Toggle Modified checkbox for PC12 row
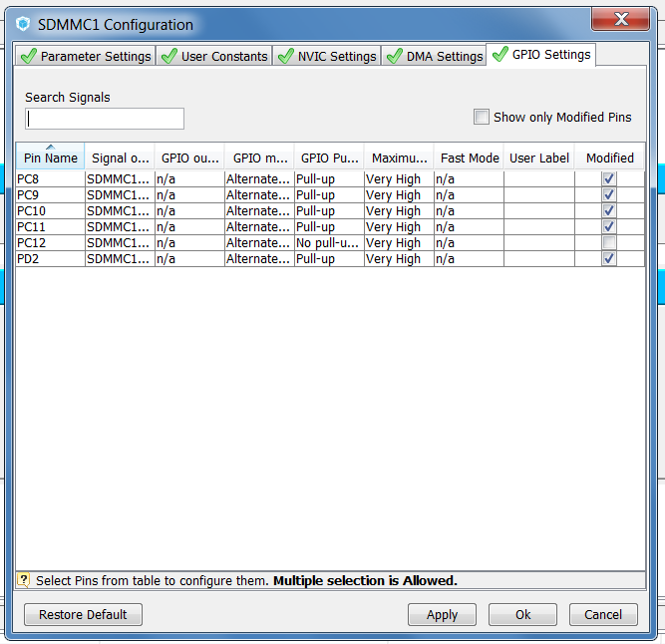665x644 pixels. pyautogui.click(x=609, y=242)
